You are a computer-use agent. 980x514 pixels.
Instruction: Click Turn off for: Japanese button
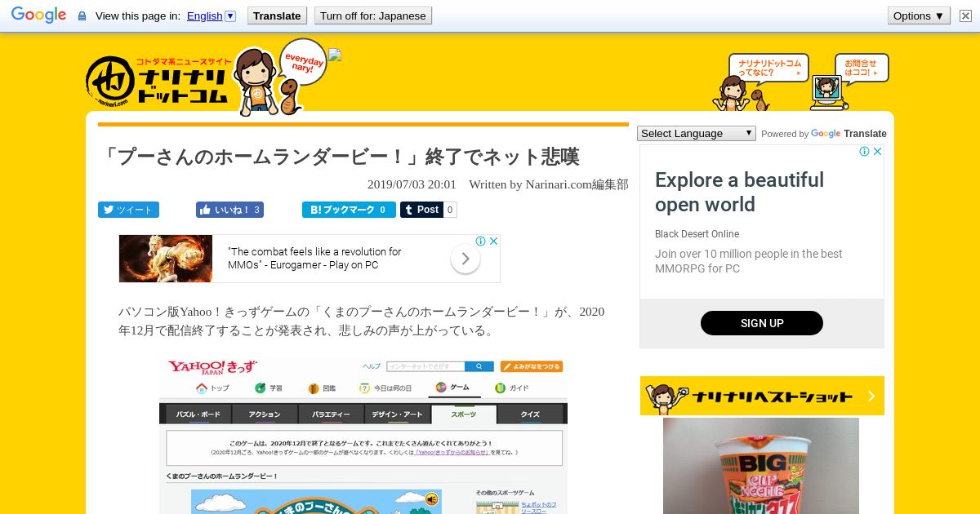point(373,16)
